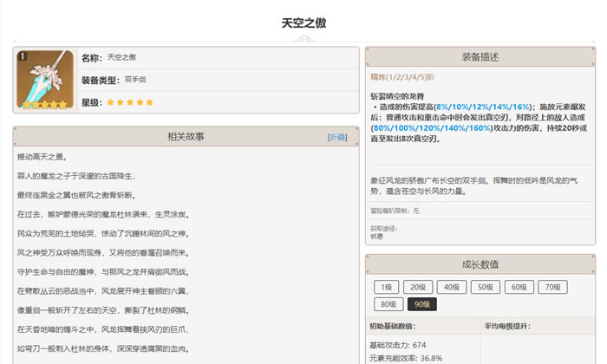Collapse the 相关故事 section with [折叠]
This screenshot has height=364, width=607.
pos(337,137)
